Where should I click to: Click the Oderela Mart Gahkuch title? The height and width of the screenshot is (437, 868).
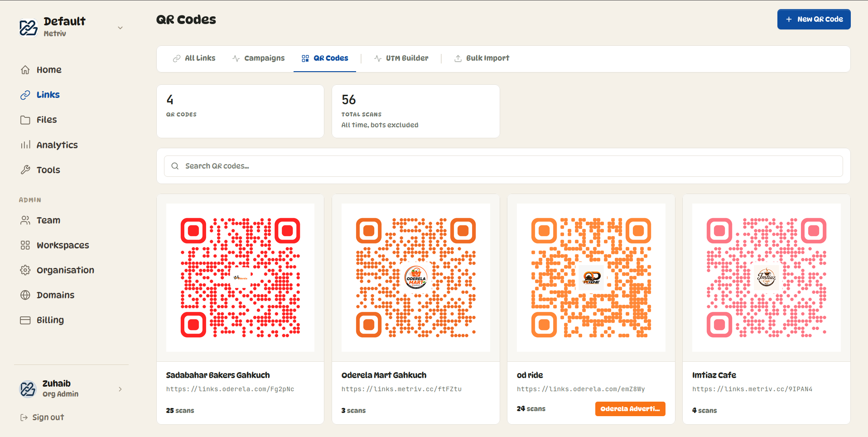click(x=384, y=375)
